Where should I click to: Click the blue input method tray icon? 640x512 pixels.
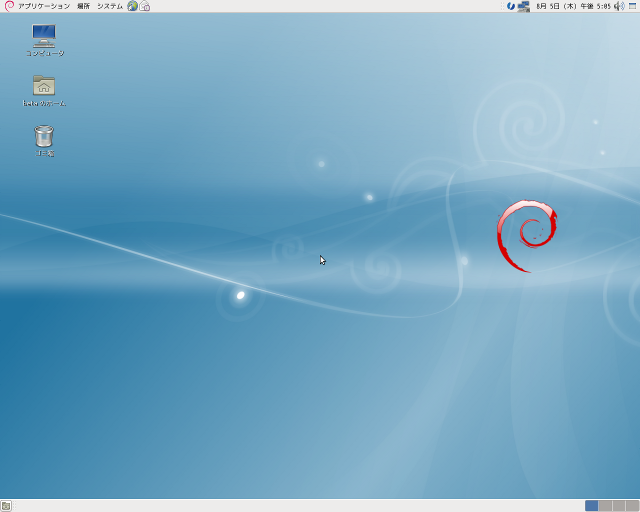511,6
